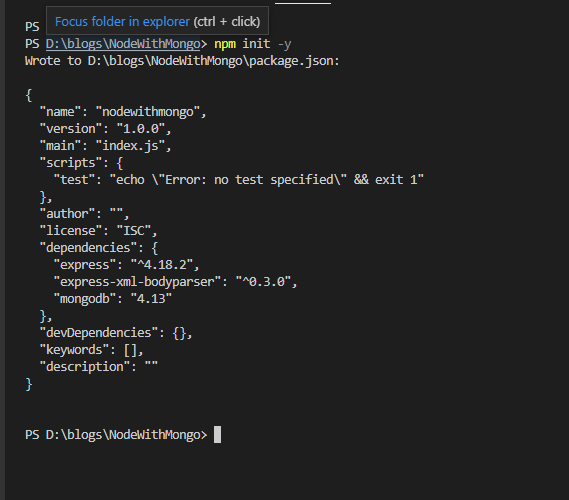Image resolution: width=569 pixels, height=500 pixels.
Task: Click the last PS D:\blogs\NodeWithMongo prompt
Action: tap(116, 434)
